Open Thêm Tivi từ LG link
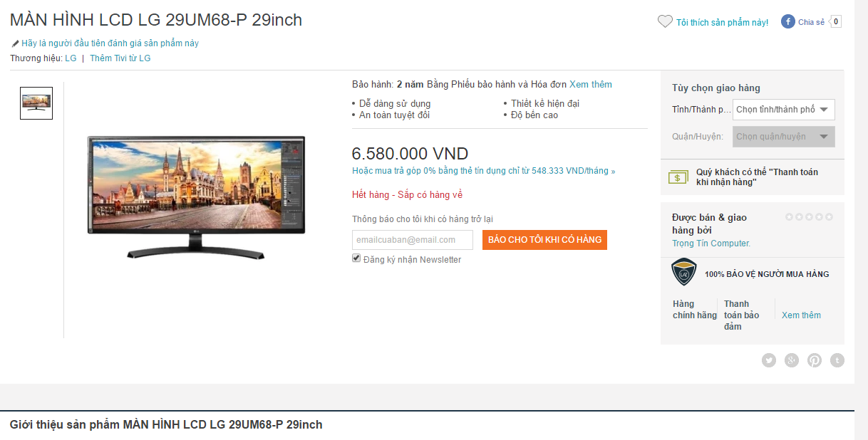868x440 pixels. [x=120, y=58]
